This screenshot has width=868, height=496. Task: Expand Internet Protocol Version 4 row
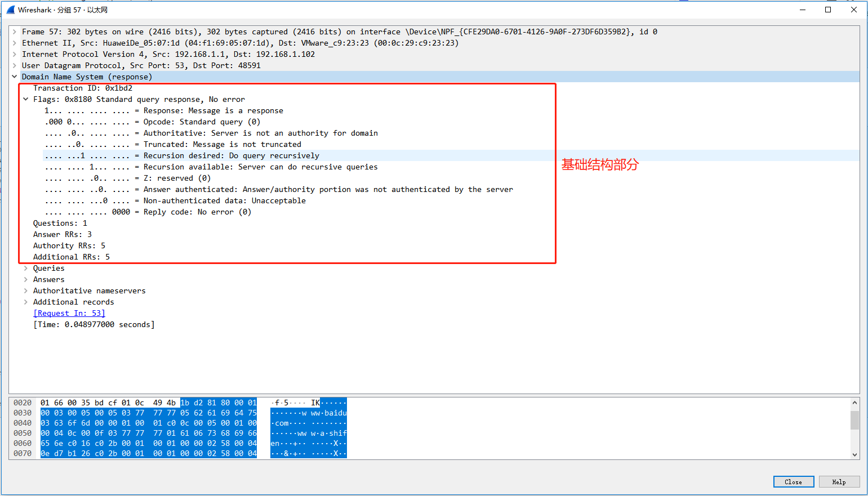tap(15, 55)
